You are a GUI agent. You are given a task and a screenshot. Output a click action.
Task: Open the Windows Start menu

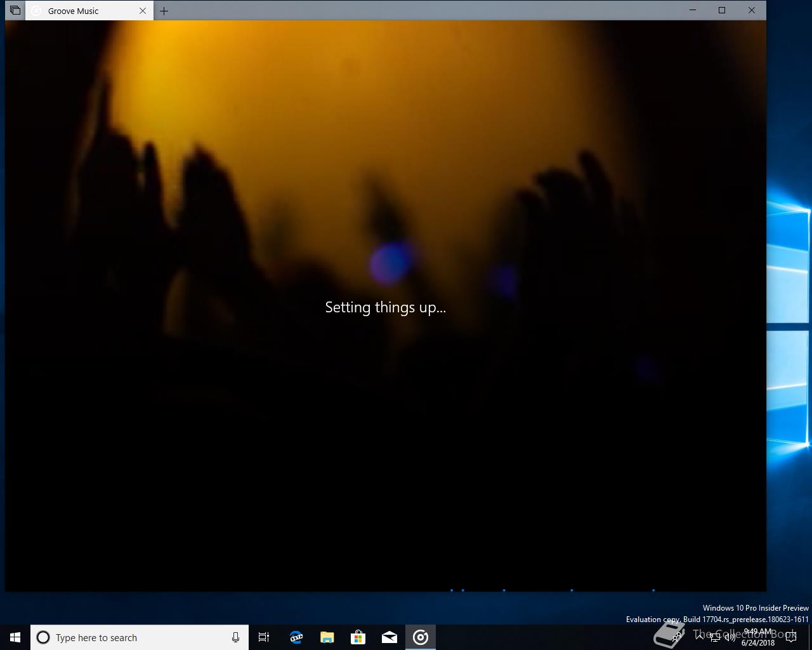click(15, 637)
